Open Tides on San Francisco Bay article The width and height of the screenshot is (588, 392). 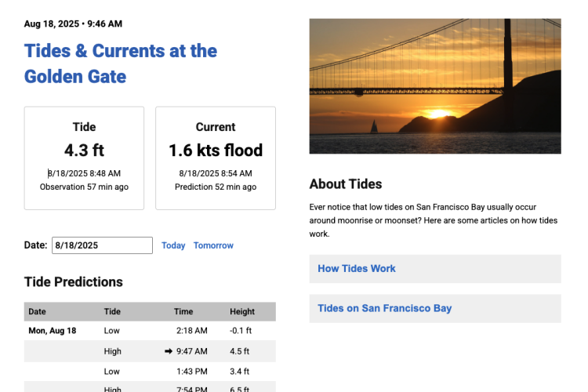[x=384, y=308]
